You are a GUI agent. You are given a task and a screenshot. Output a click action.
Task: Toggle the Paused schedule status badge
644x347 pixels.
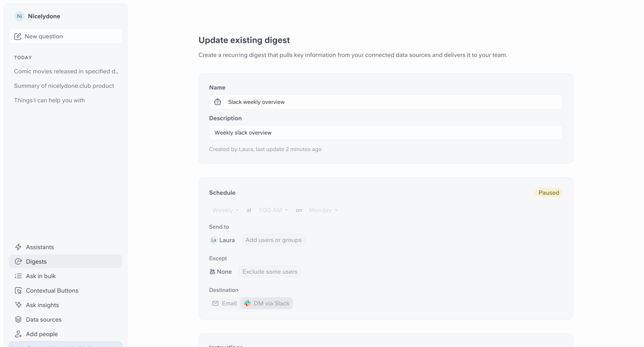[x=549, y=193]
